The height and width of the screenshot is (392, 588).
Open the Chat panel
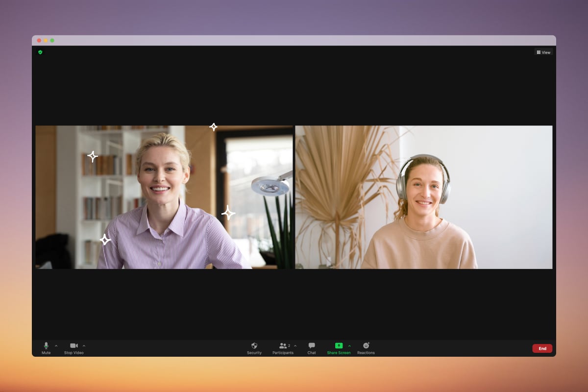312,348
